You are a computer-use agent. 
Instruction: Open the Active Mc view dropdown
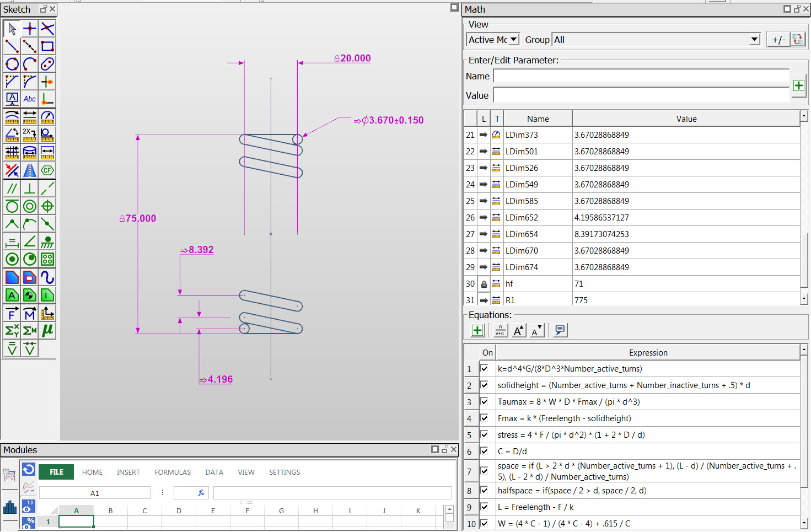pyautogui.click(x=493, y=40)
